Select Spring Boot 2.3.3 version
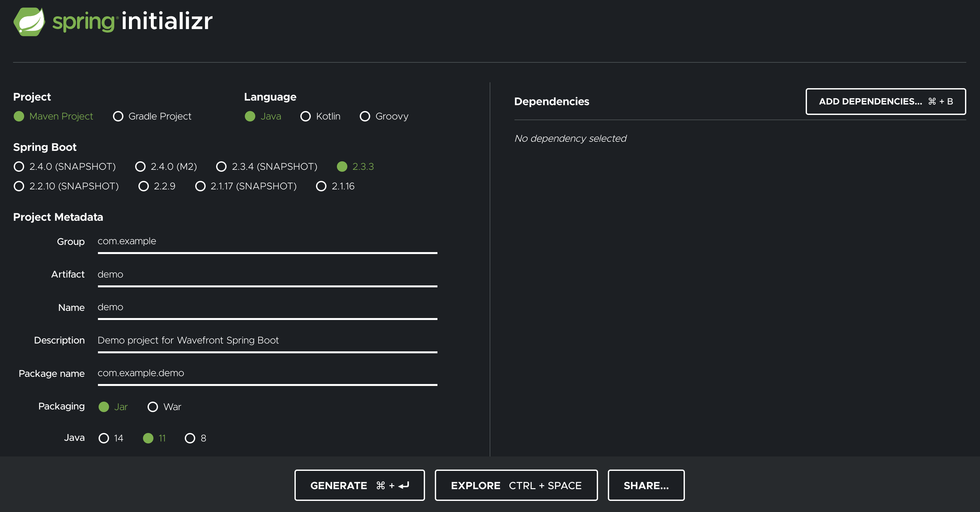Screen dimensions: 980x512 (355, 166)
